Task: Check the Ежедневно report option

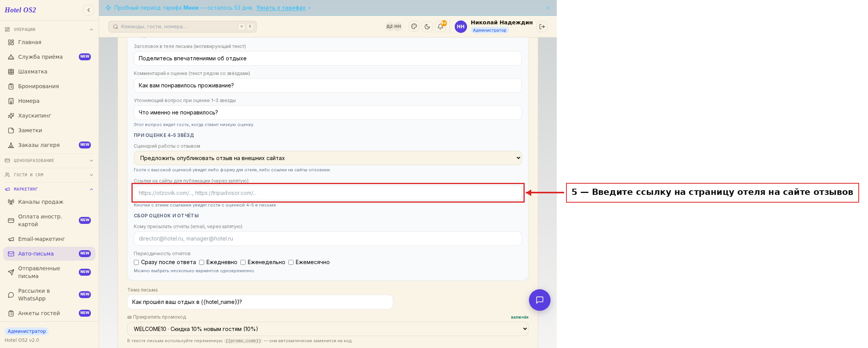Action: click(x=201, y=262)
